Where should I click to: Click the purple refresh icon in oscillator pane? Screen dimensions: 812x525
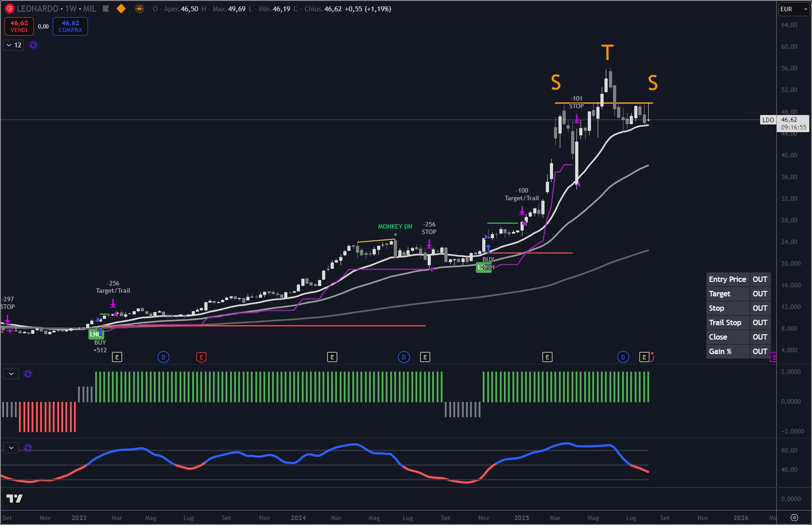pos(28,448)
